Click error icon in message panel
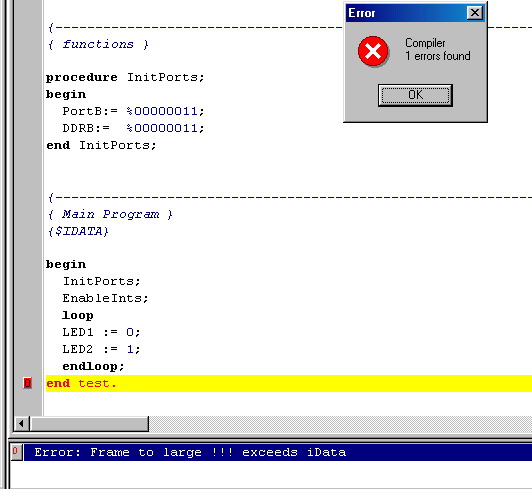 coord(16,452)
